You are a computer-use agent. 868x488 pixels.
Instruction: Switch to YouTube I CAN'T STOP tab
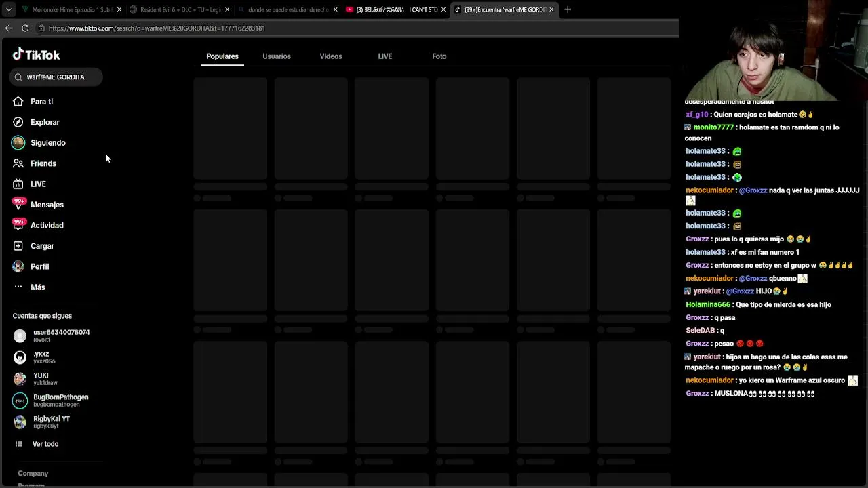coord(395,9)
